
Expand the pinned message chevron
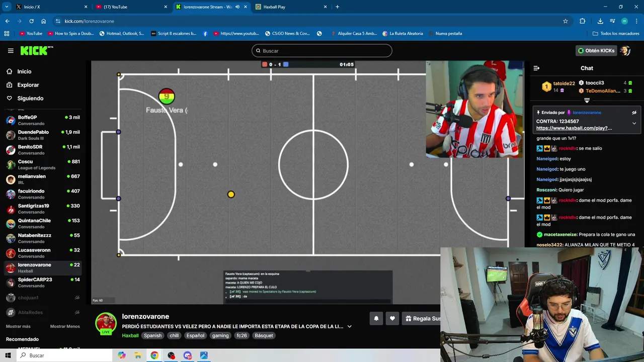pyautogui.click(x=634, y=123)
